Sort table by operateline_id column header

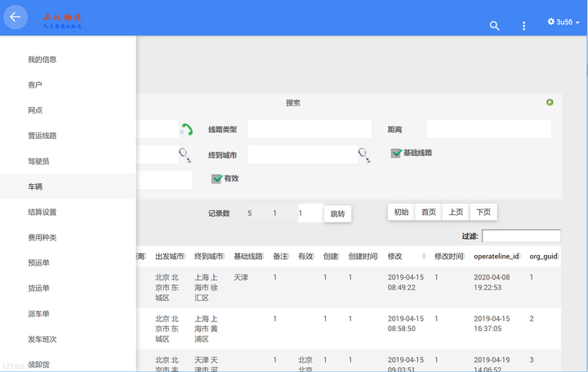point(497,257)
